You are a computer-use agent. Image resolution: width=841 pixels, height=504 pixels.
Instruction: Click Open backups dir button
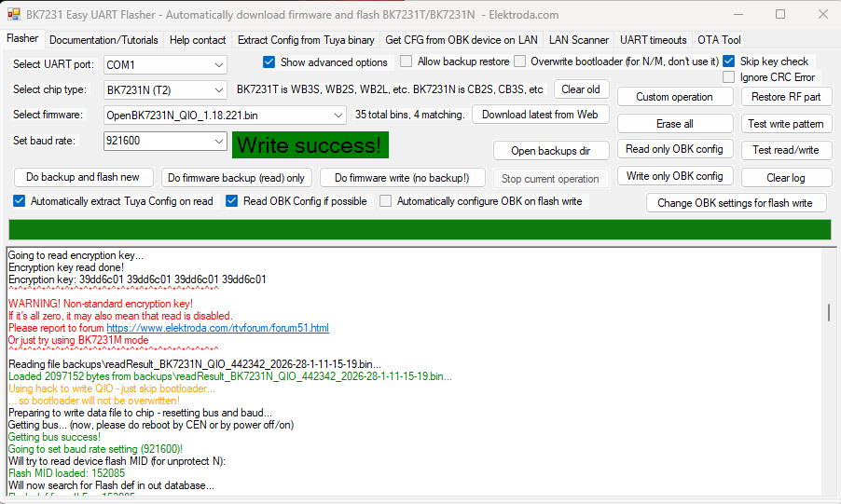click(x=551, y=151)
